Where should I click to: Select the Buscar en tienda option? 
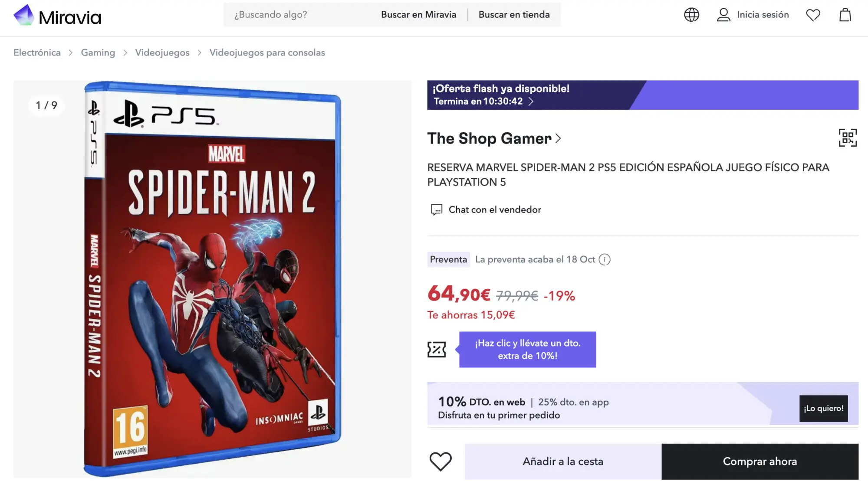[514, 15]
